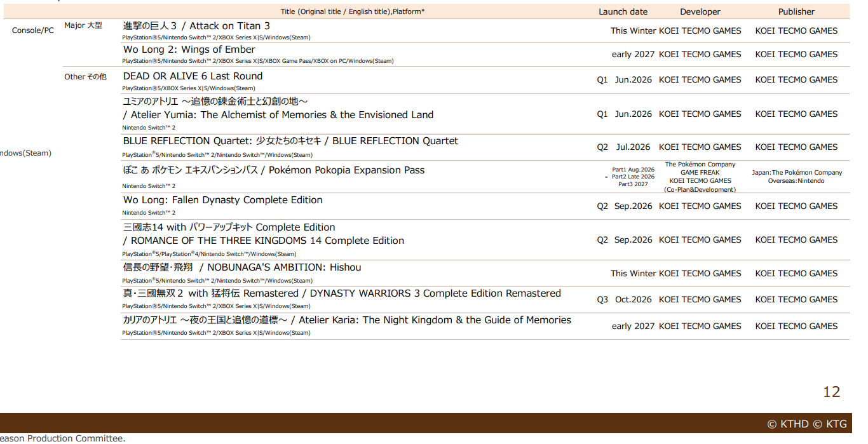
Task: Click the 'Part1 Aug.2026' launch date text
Action: (633, 170)
